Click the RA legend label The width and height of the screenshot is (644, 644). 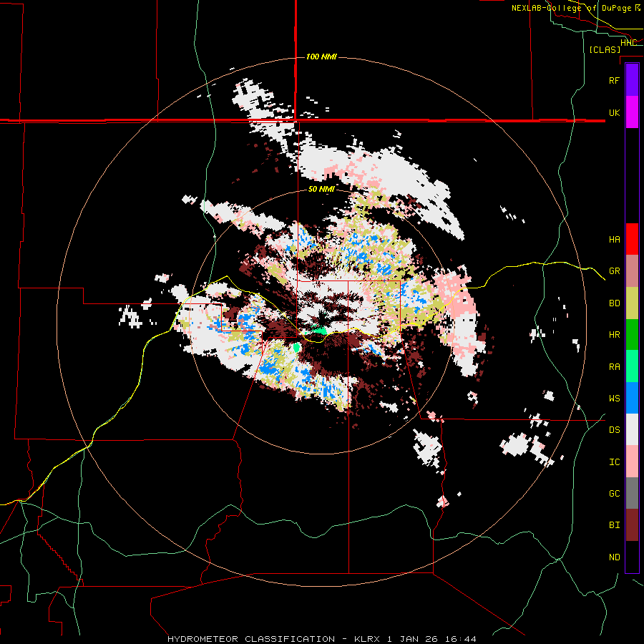(614, 367)
